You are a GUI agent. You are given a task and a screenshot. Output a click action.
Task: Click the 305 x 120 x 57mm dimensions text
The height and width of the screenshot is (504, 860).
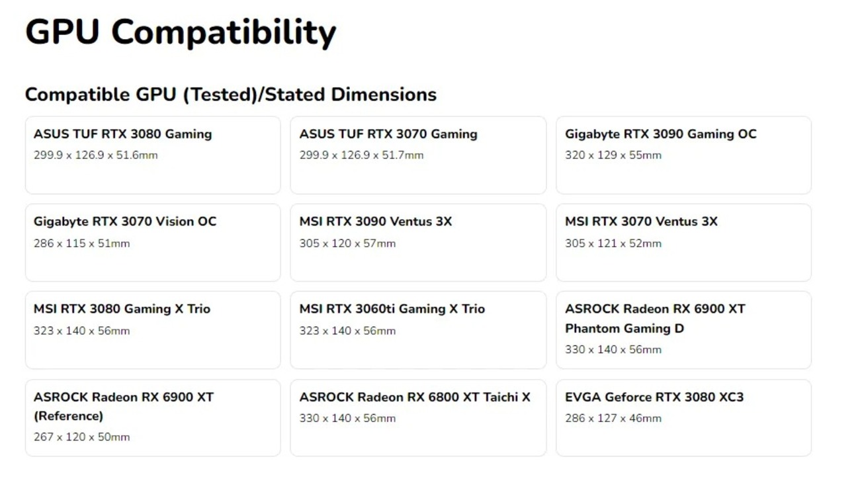(x=347, y=243)
